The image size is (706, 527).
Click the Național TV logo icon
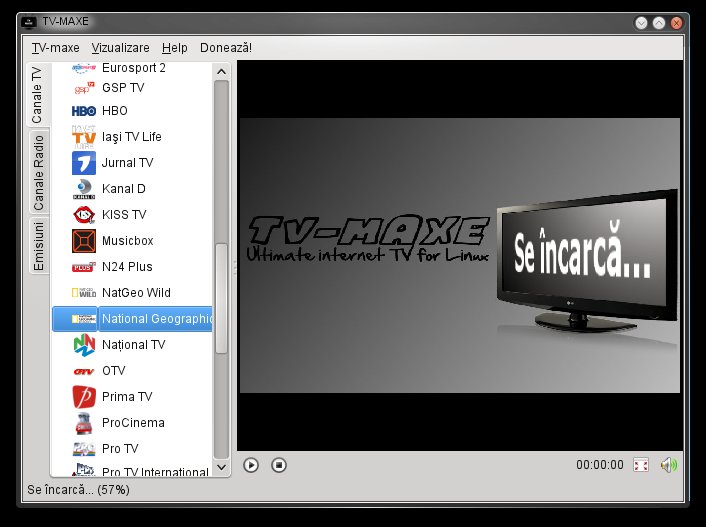click(x=84, y=345)
